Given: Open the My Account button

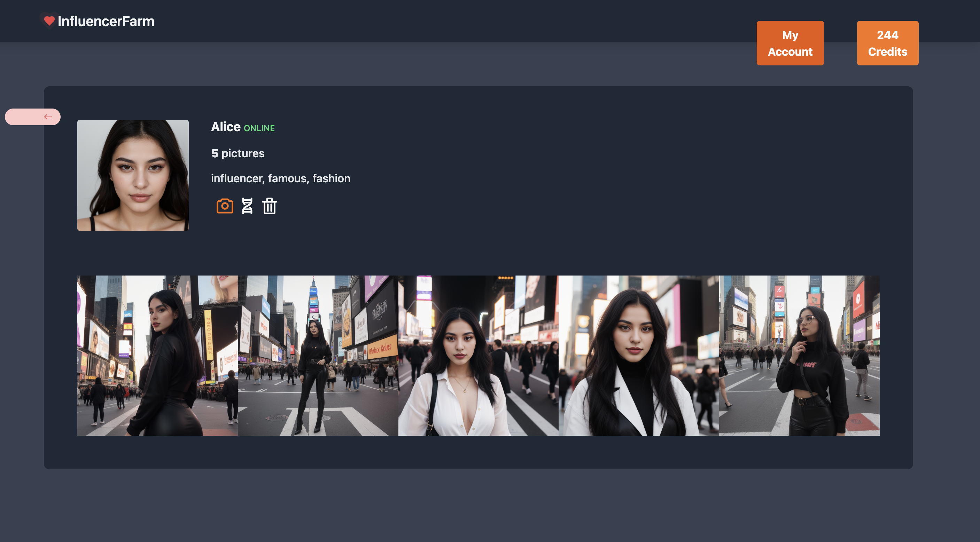Looking at the screenshot, I should click(790, 43).
